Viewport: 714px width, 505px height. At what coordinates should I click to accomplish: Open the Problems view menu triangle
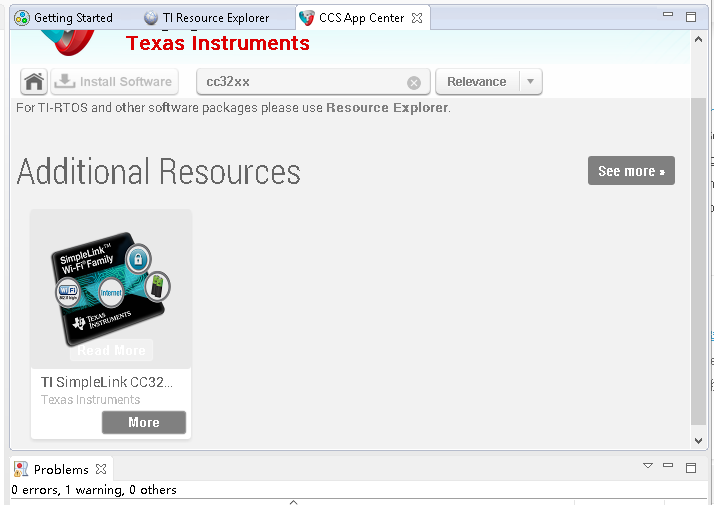click(648, 465)
